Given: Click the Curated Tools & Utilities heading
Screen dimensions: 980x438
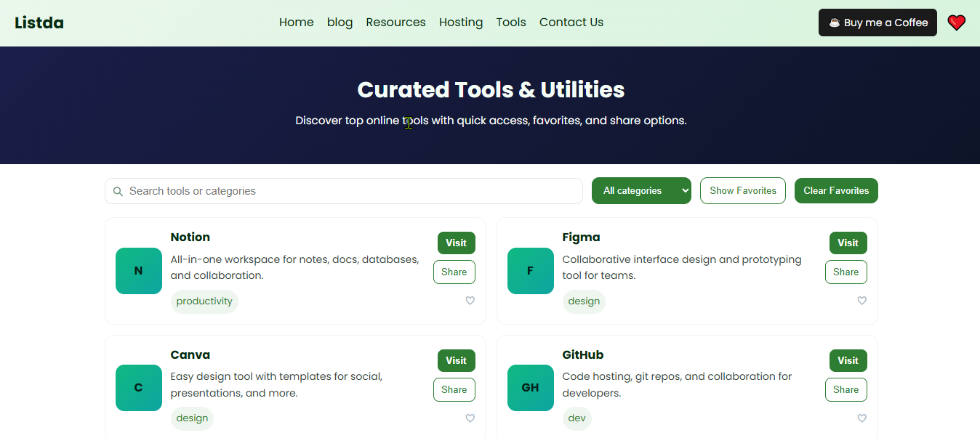Looking at the screenshot, I should click(x=491, y=90).
